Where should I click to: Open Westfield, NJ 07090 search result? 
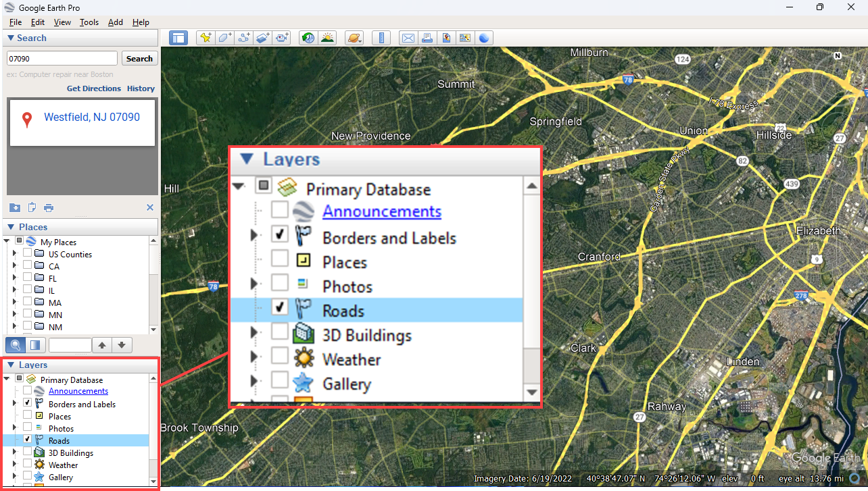tap(92, 117)
